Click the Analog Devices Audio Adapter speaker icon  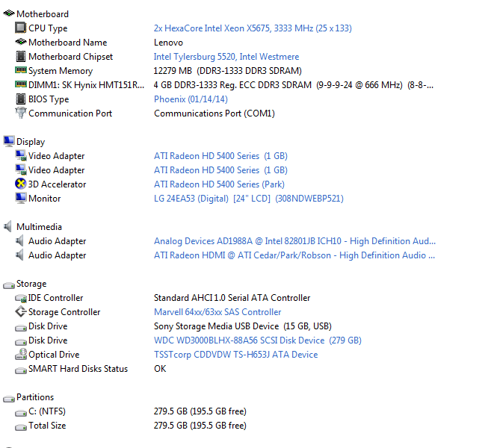[19, 240]
